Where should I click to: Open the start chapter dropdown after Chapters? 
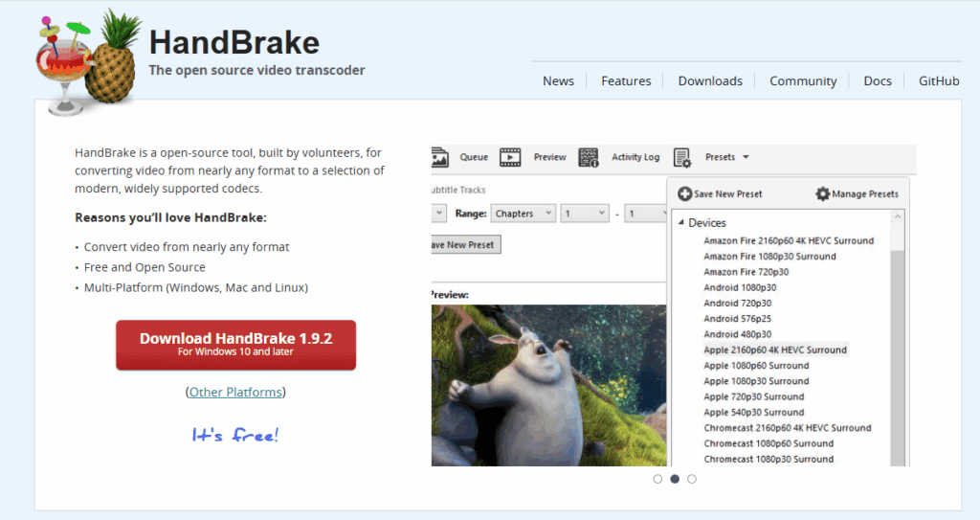tap(585, 214)
